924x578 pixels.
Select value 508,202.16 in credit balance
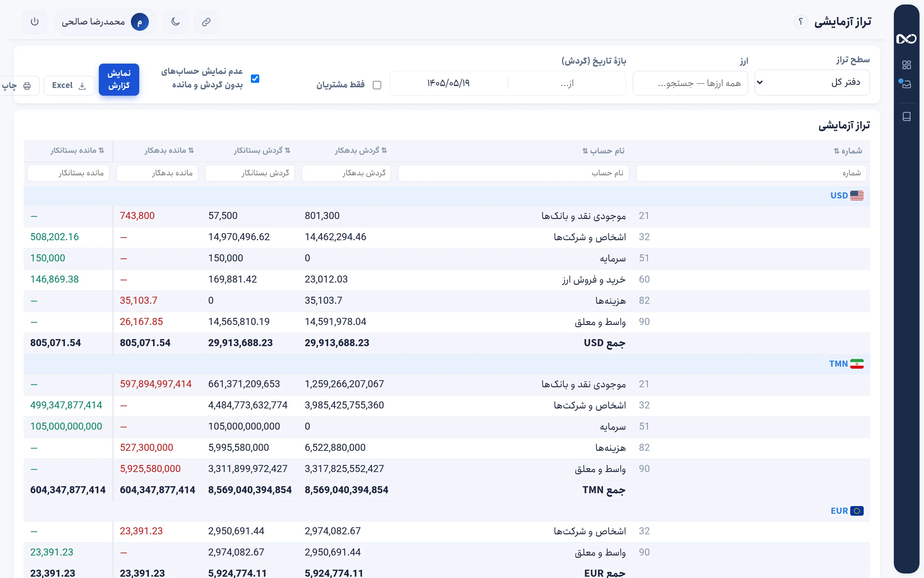coord(54,237)
